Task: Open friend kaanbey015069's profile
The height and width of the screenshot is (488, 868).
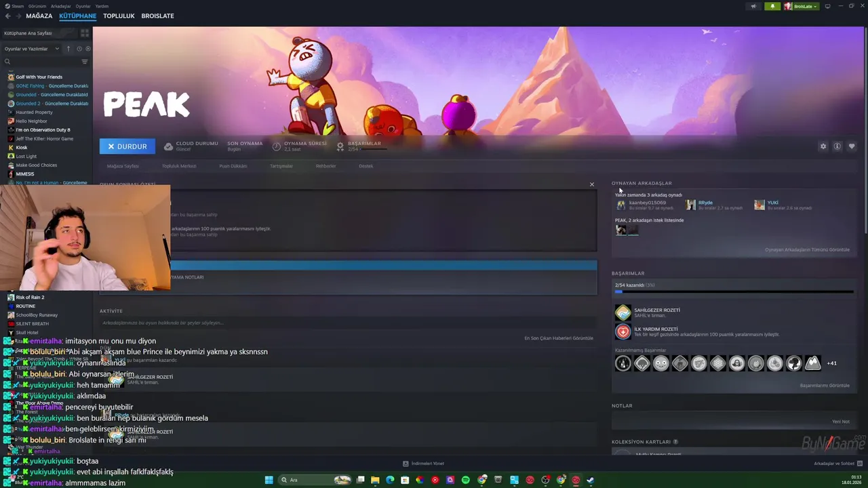Action: click(647, 203)
